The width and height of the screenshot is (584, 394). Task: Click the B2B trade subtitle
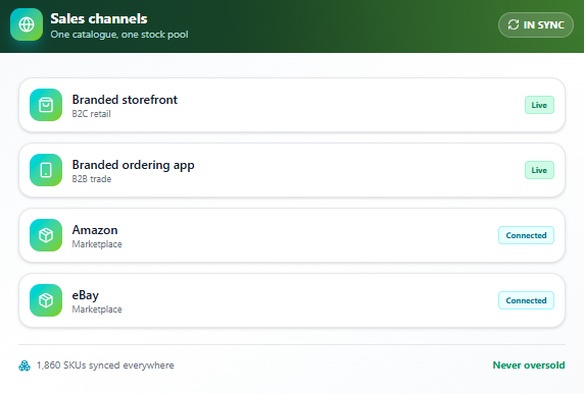coord(92,179)
